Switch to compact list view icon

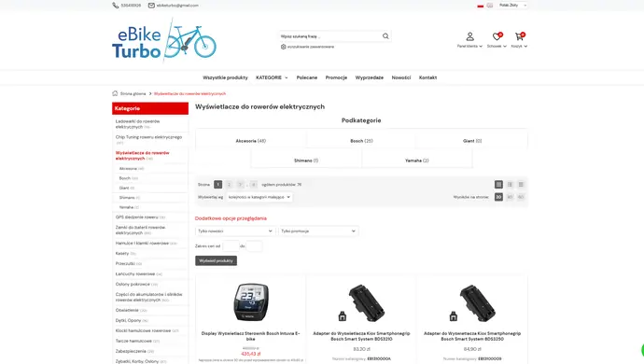tap(521, 185)
